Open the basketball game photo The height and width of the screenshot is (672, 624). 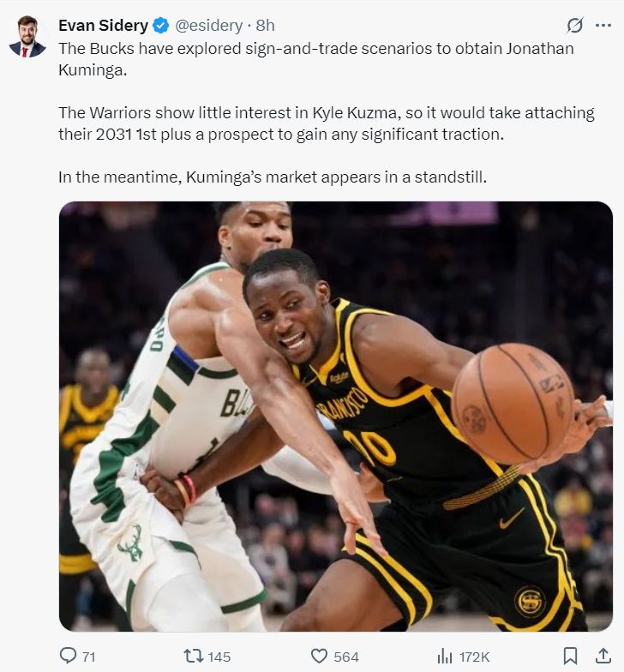point(336,417)
